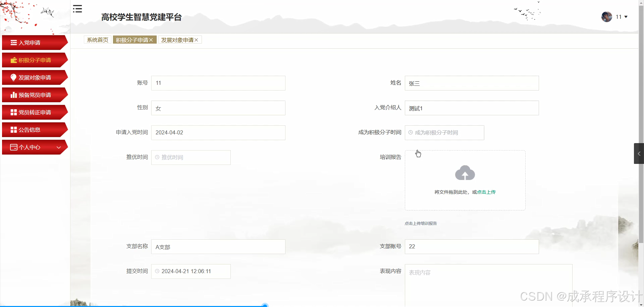Toggle the hamburger menu icon
This screenshot has width=644, height=307.
pos(77,9)
